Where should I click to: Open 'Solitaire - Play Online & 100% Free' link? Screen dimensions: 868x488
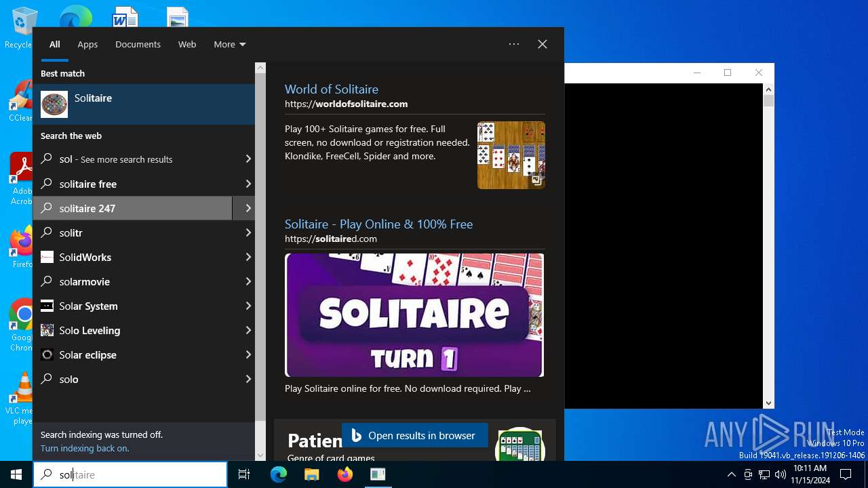coord(378,224)
